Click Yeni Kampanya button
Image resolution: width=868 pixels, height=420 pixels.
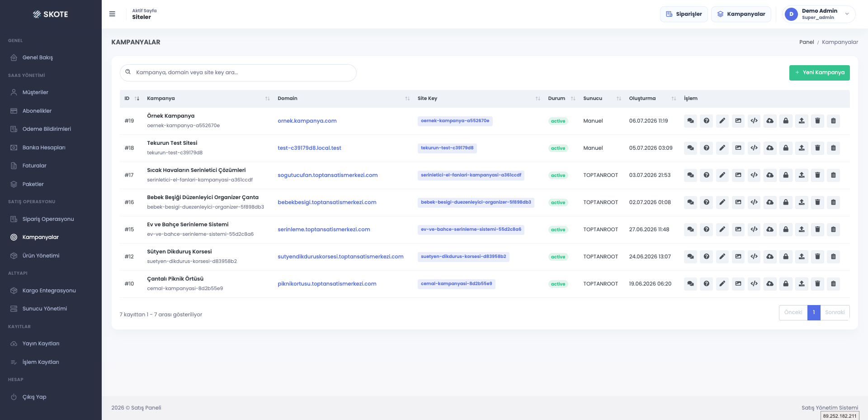pyautogui.click(x=819, y=73)
